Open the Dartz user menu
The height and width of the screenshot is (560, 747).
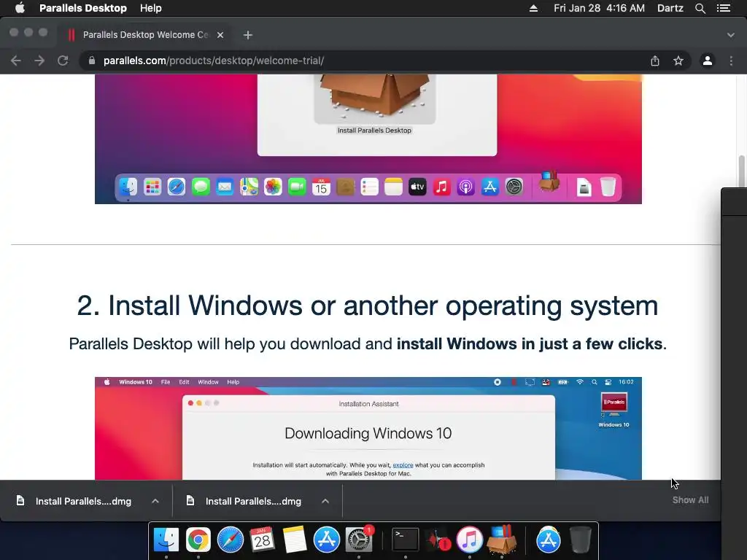[x=670, y=8]
